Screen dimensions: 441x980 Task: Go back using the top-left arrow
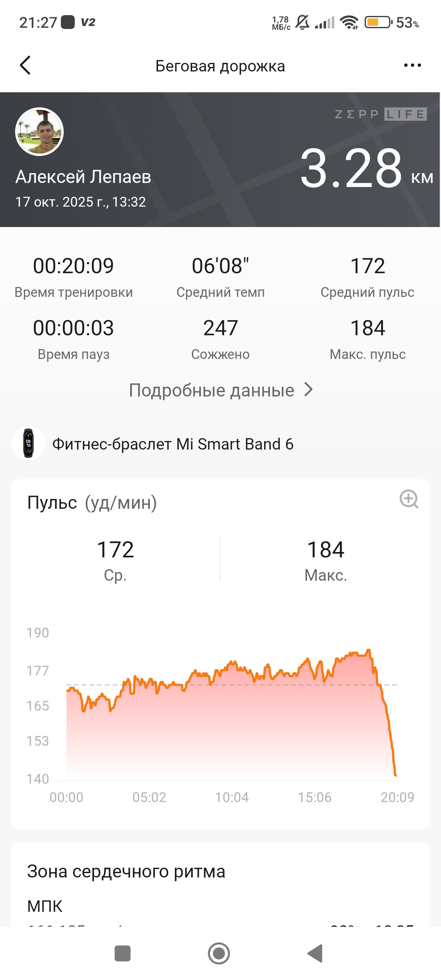[25, 65]
